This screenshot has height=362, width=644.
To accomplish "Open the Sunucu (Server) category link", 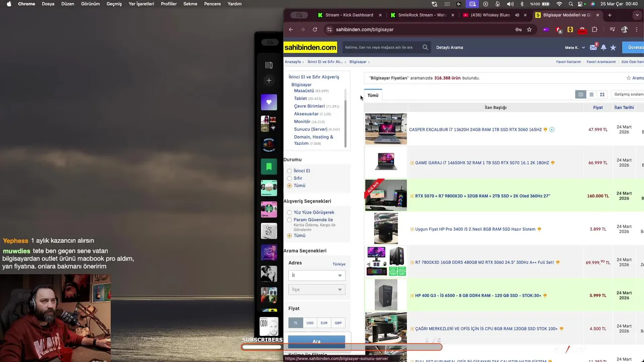I will [x=310, y=129].
